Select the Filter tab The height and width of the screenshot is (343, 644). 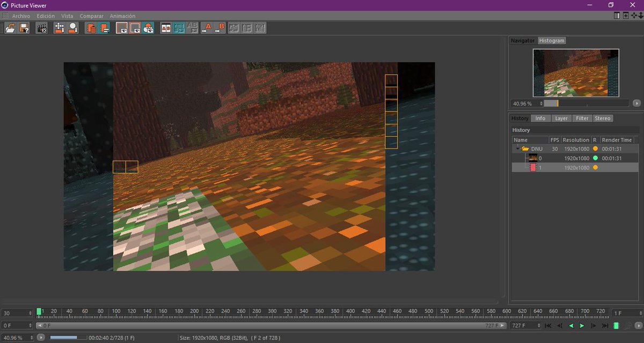click(582, 118)
